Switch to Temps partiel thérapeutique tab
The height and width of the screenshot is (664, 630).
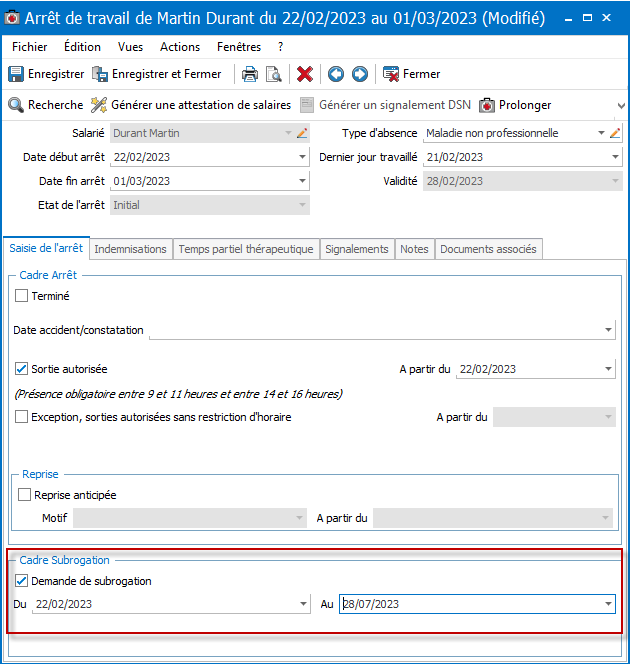246,249
